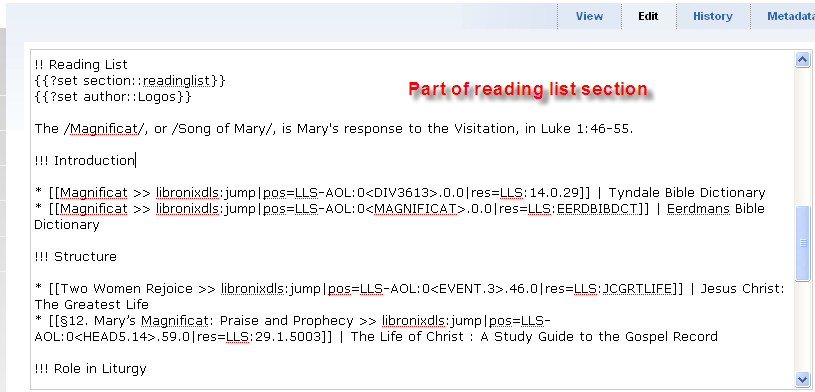The width and height of the screenshot is (815, 392).
Task: Click the 'section::readinglist' set line
Action: [x=130, y=81]
